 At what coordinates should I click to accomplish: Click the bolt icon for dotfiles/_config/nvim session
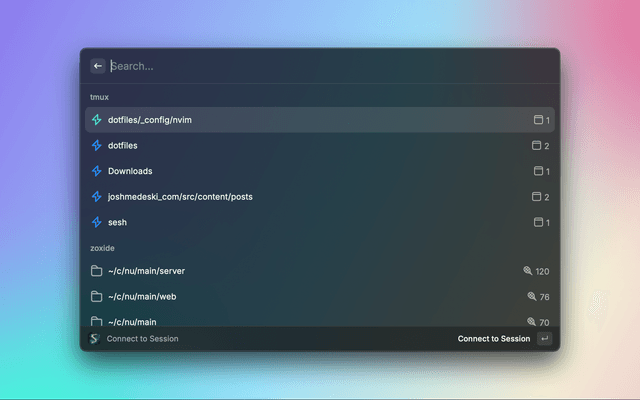pyautogui.click(x=97, y=120)
